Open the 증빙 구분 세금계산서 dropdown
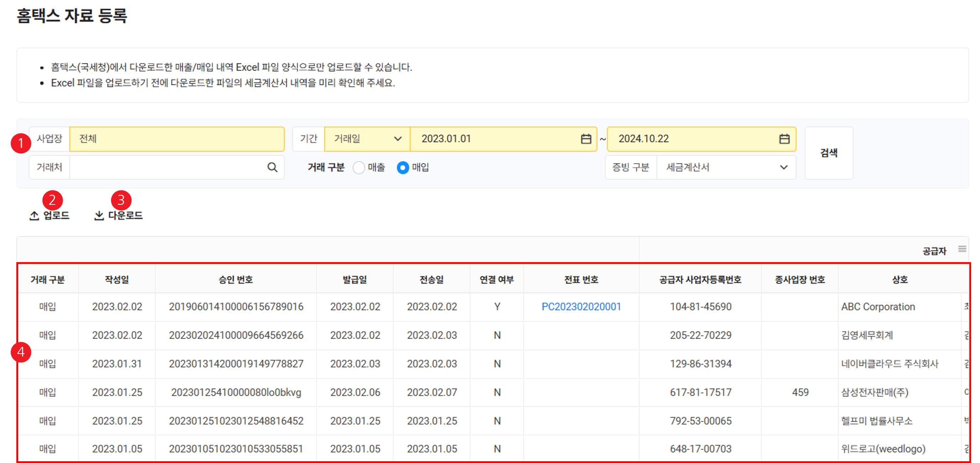 (726, 167)
